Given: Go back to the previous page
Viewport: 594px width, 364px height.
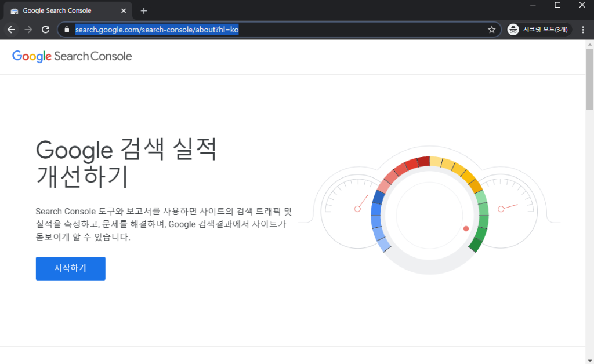Looking at the screenshot, I should click(x=12, y=30).
